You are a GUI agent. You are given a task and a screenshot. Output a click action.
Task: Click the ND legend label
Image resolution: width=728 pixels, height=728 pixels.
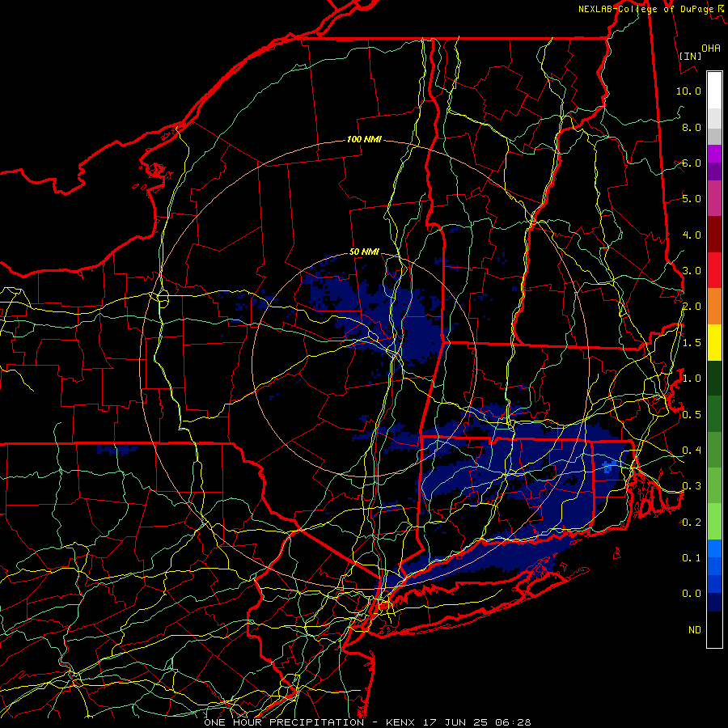point(695,630)
